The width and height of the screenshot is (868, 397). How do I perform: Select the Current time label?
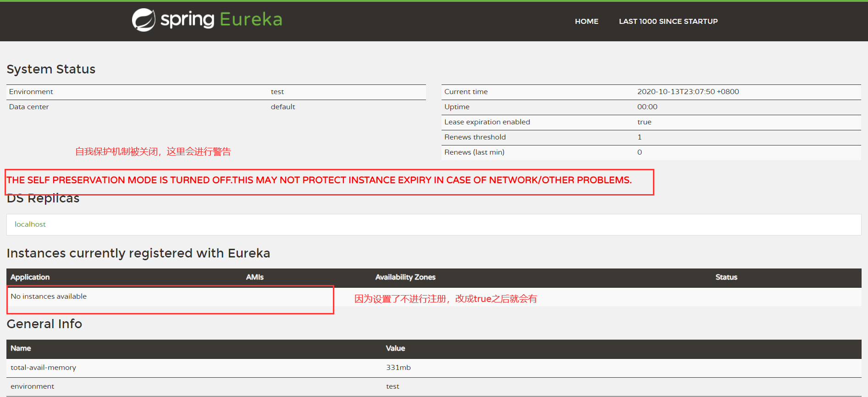click(466, 92)
